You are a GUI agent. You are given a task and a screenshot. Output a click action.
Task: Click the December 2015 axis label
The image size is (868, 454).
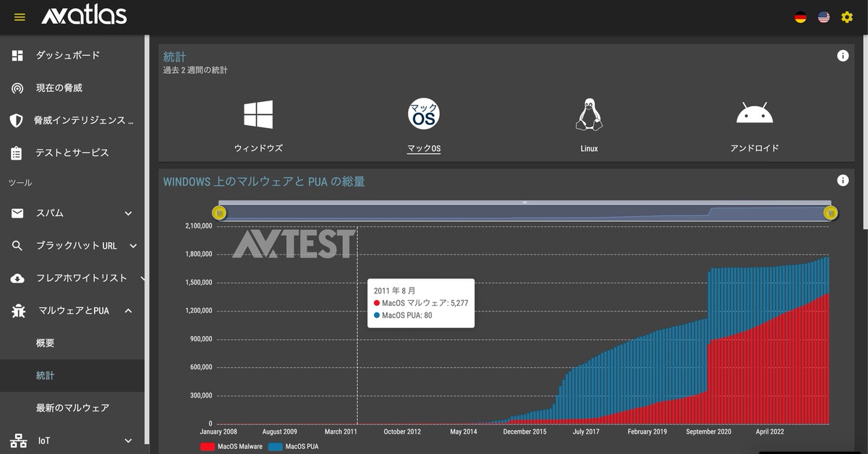click(525, 432)
